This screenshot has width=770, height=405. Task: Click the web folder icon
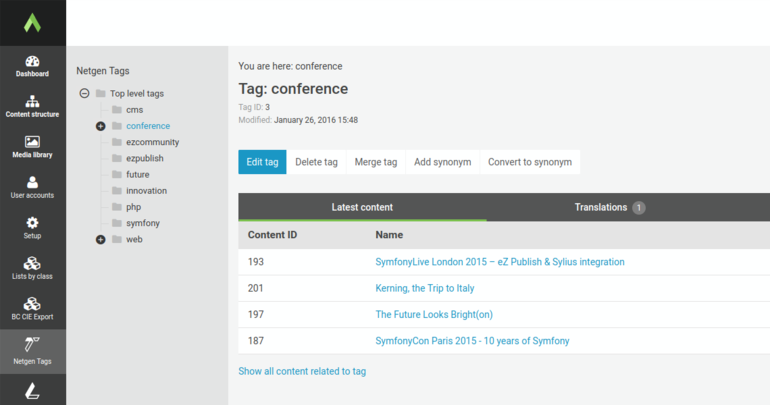(x=117, y=239)
